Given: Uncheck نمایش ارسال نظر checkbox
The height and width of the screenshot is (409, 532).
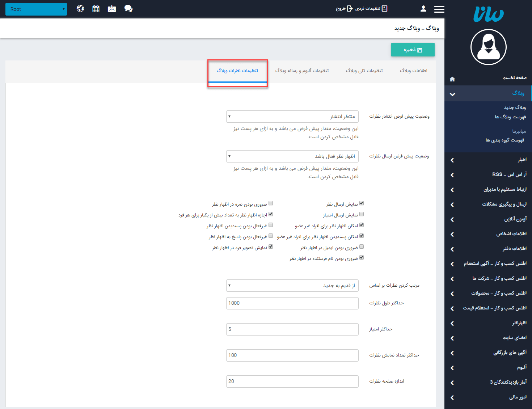Looking at the screenshot, I should coord(362,203).
